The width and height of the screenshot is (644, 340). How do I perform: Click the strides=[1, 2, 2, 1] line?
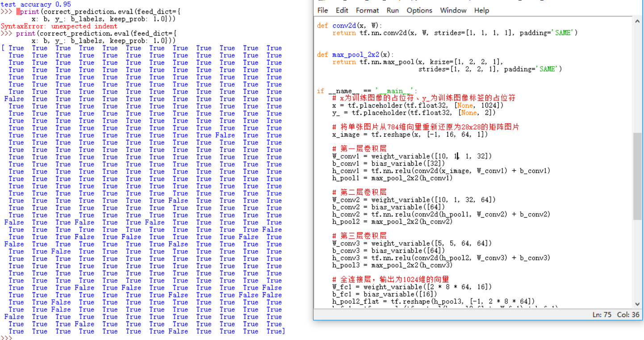pyautogui.click(x=490, y=69)
